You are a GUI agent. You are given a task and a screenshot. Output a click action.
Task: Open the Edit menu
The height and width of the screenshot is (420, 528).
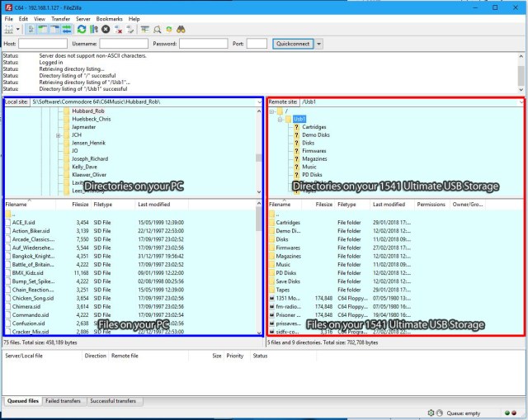point(23,19)
